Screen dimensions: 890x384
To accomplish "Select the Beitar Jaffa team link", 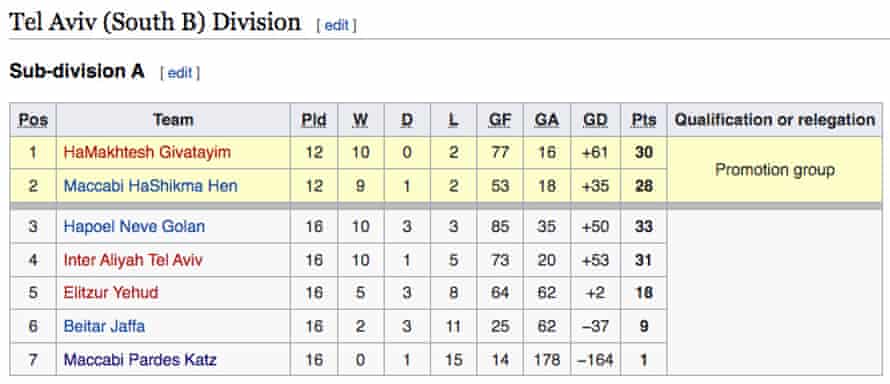I will (x=104, y=326).
